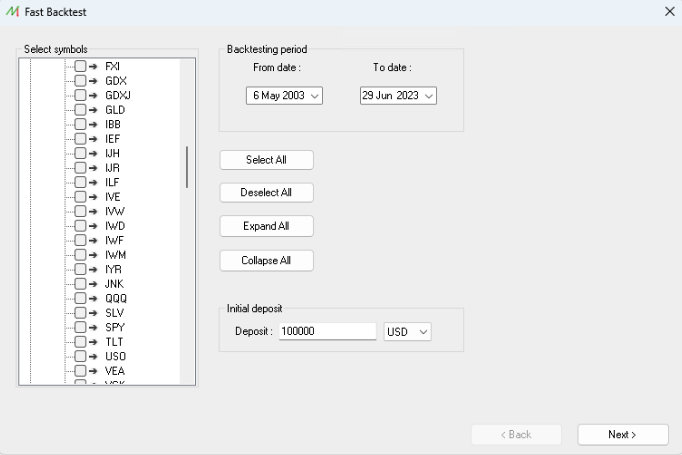Select the VEA symbol label
The width and height of the screenshot is (682, 455).
115,371
